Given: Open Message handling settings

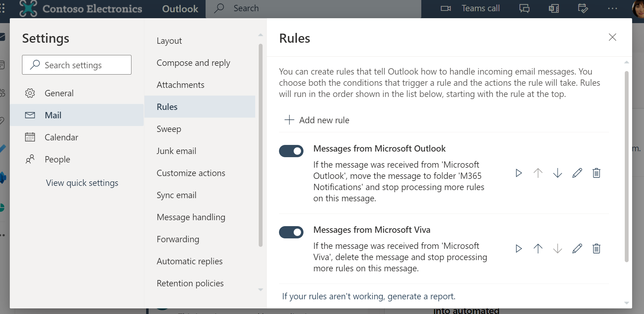Looking at the screenshot, I should pos(200,217).
